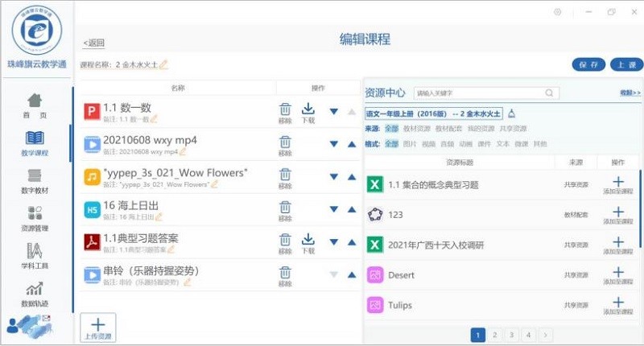Viewport: 644px width, 346px height.
Task: Edit note of 1.1 数一数 with pencil
Action: pos(154,119)
